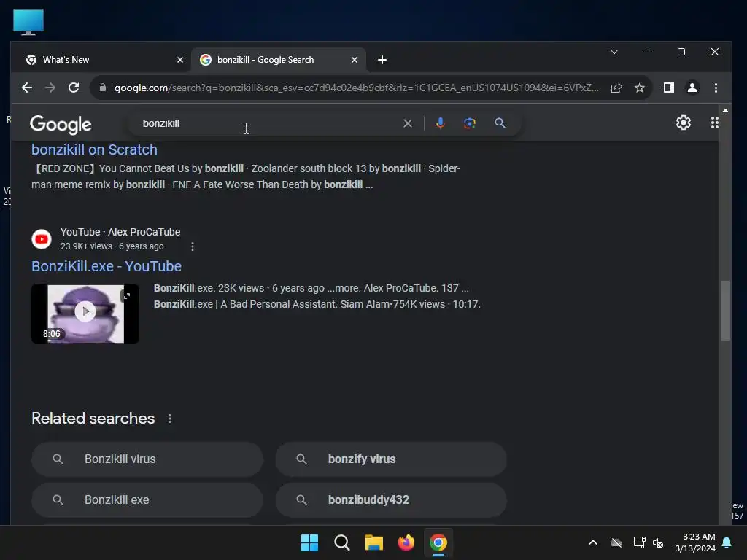The height and width of the screenshot is (560, 747).
Task: Open more options for YouTube result
Action: [193, 246]
